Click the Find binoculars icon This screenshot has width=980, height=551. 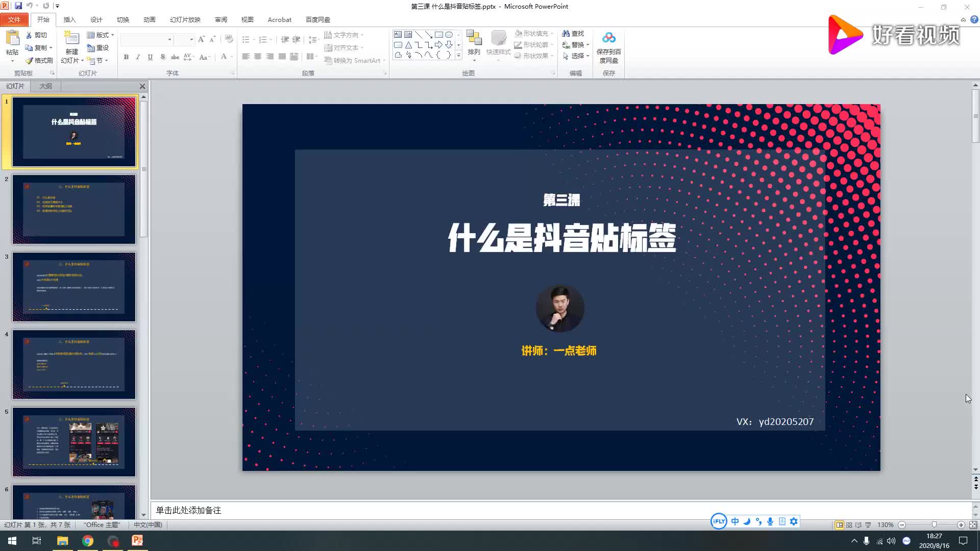pyautogui.click(x=566, y=34)
